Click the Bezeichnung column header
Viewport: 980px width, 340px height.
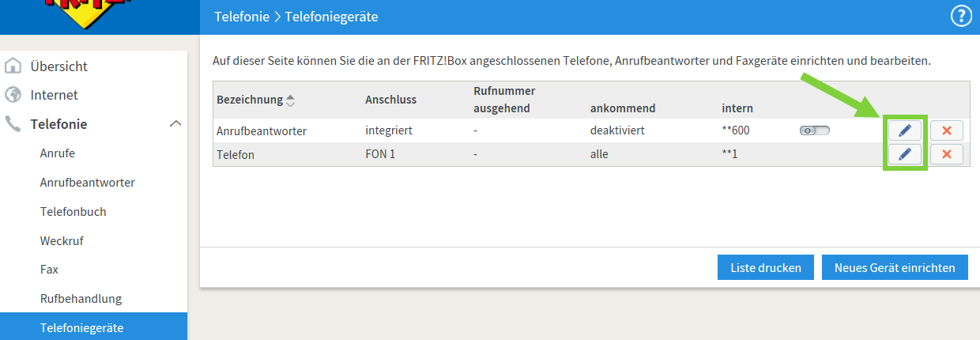[x=249, y=100]
